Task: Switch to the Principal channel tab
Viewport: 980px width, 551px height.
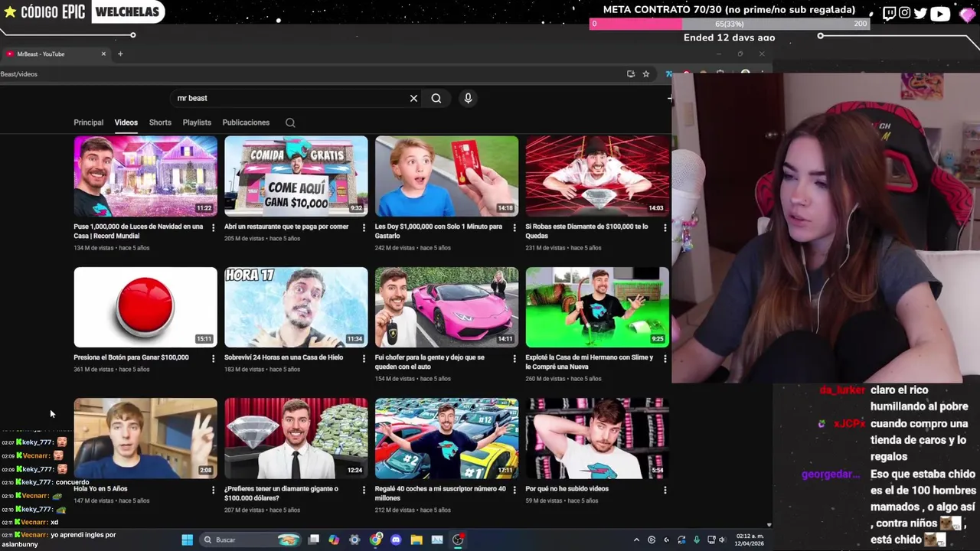Action: point(88,122)
